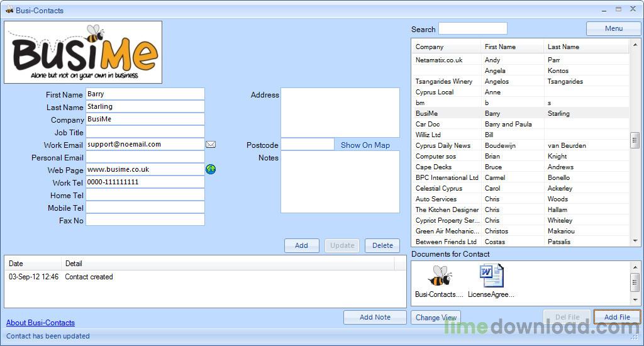This screenshot has width=644, height=346.
Task: Select the BPC International Ltd row
Action: pyautogui.click(x=520, y=177)
